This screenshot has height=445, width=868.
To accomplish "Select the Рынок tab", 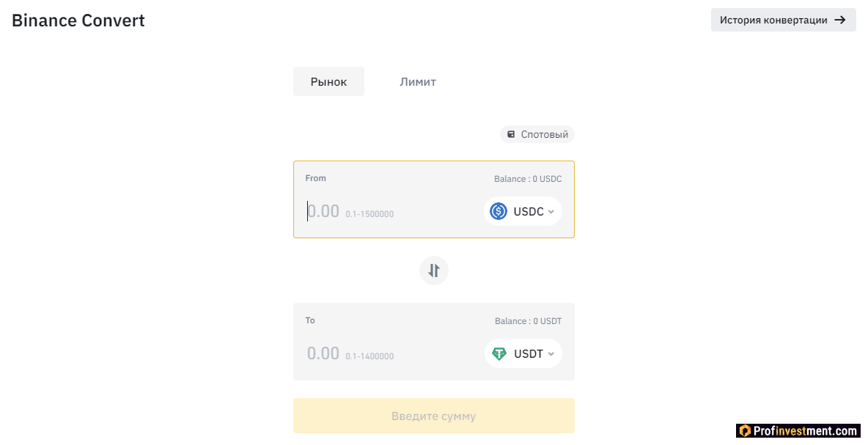I will 328,81.
